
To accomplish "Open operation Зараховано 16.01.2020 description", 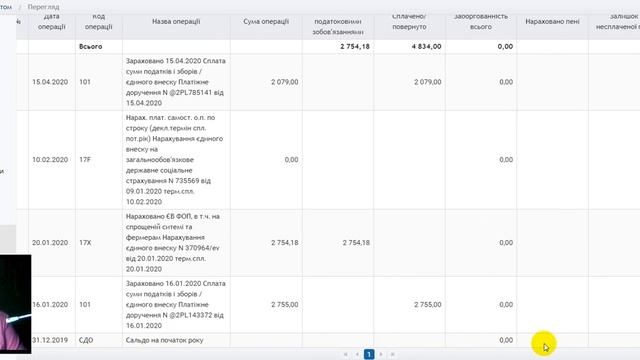I will point(176,305).
